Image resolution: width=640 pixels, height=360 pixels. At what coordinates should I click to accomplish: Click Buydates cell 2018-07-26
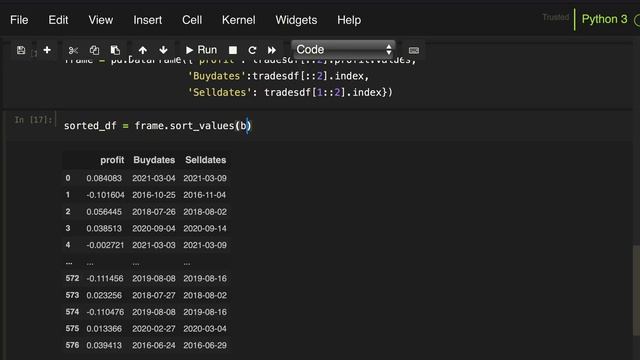coord(154,212)
